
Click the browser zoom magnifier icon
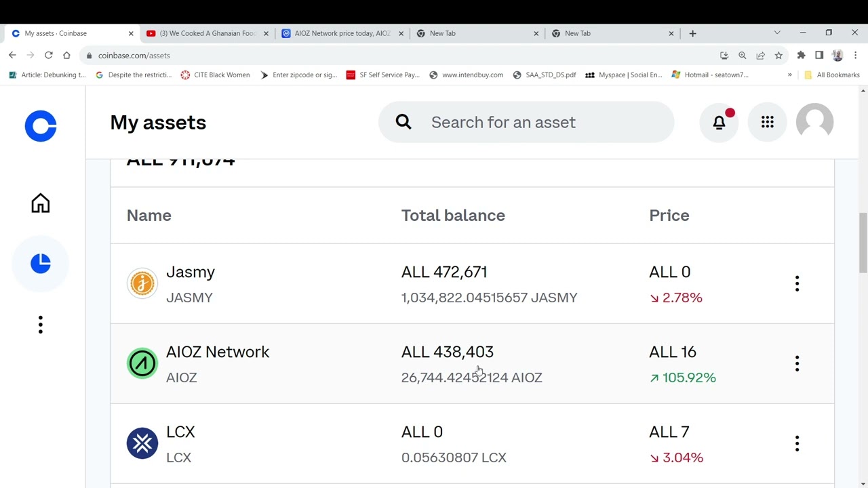pos(743,56)
